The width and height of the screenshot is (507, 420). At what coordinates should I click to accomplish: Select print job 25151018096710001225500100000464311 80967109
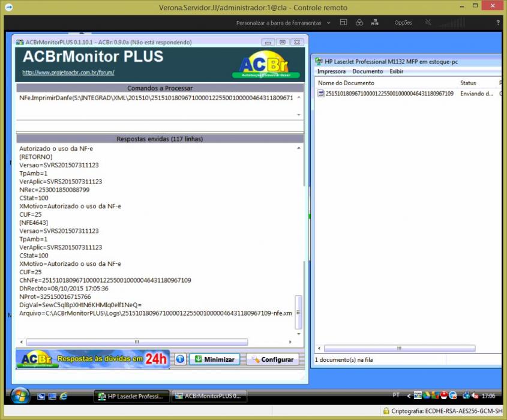389,94
